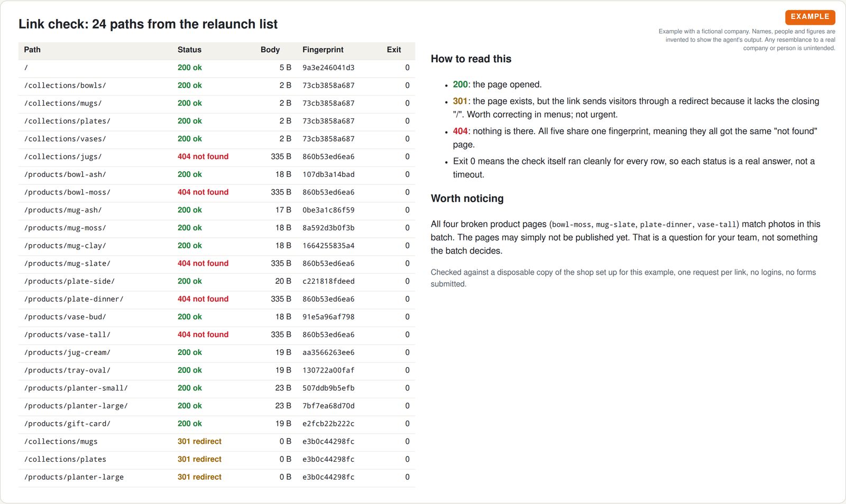
Task: Click fingerprint 107db3a14bad
Action: click(x=328, y=174)
